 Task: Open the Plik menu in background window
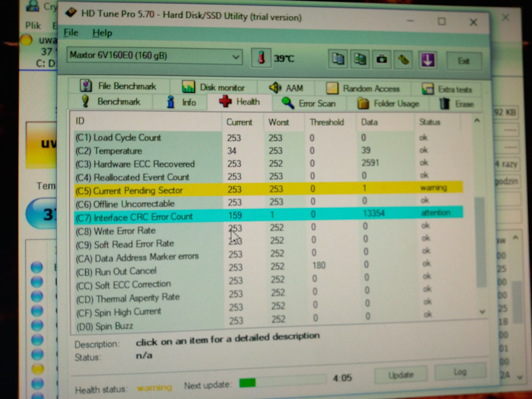pyautogui.click(x=33, y=26)
